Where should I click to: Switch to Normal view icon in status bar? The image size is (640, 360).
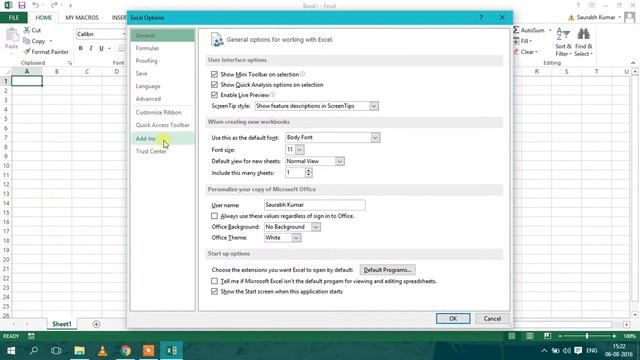click(511, 336)
